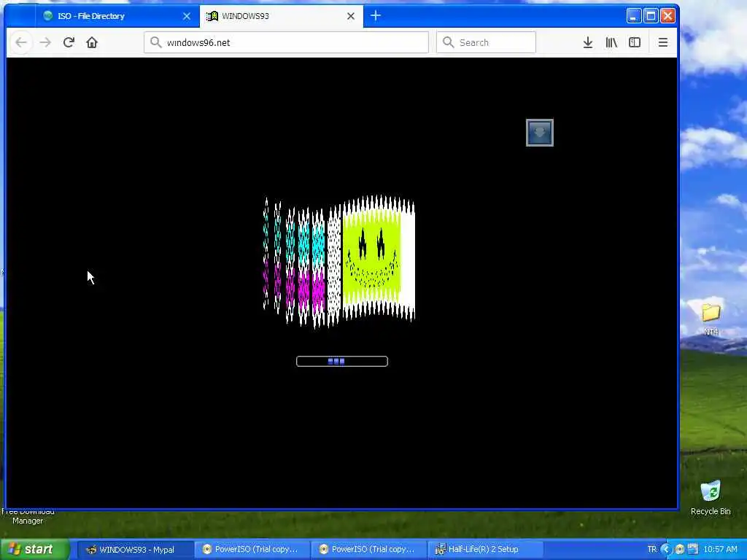Open the Windows Start menu

(34, 549)
